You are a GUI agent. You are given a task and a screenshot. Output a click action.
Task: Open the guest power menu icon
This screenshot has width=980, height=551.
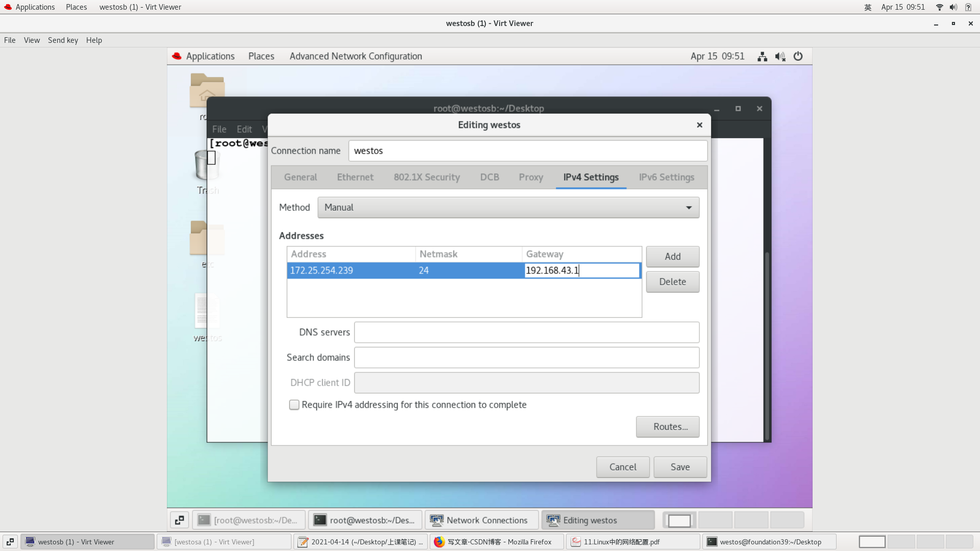[x=798, y=57]
